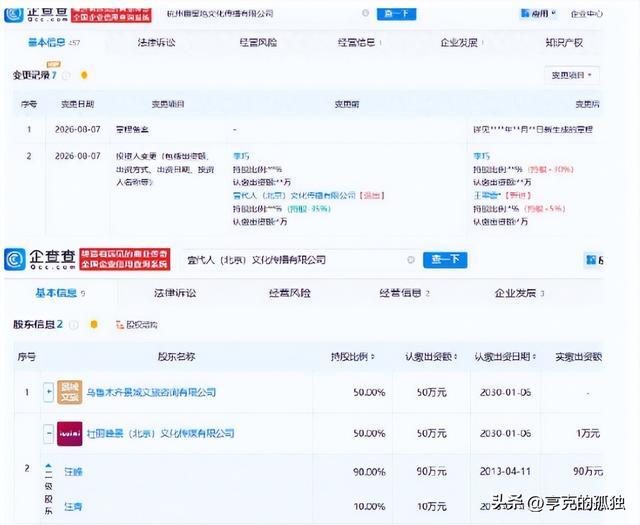Open the 知识产权 tab
The image size is (640, 525).
click(x=564, y=42)
